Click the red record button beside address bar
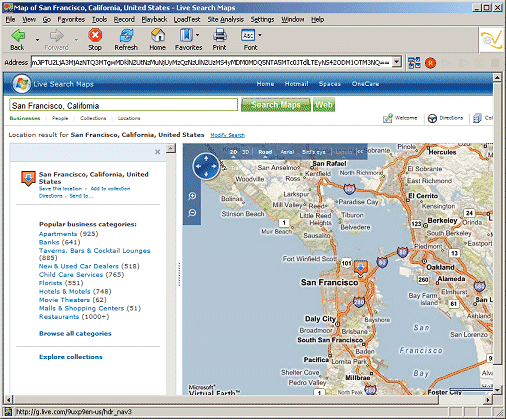The height and width of the screenshot is (419, 506). (x=430, y=63)
